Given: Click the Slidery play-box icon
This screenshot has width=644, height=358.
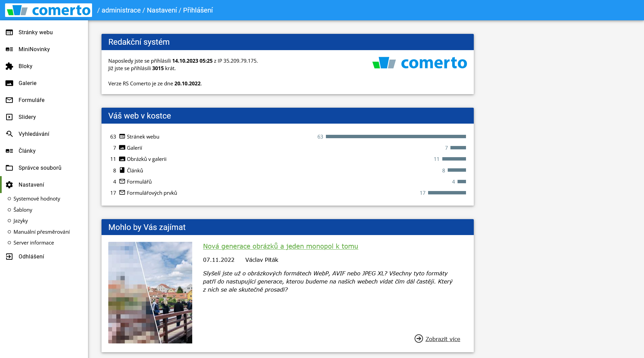Looking at the screenshot, I should (x=9, y=117).
